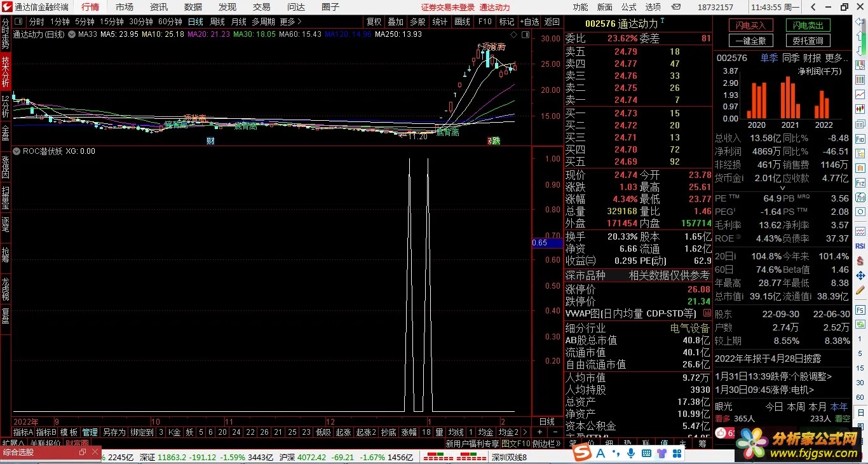Toggle 单季 financial chart view
868x464 pixels.
click(769, 58)
